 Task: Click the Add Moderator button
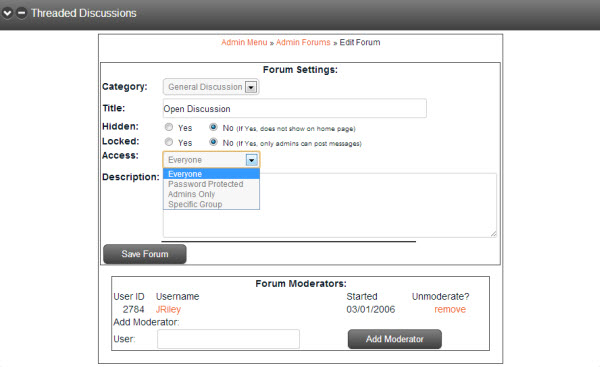tap(395, 339)
